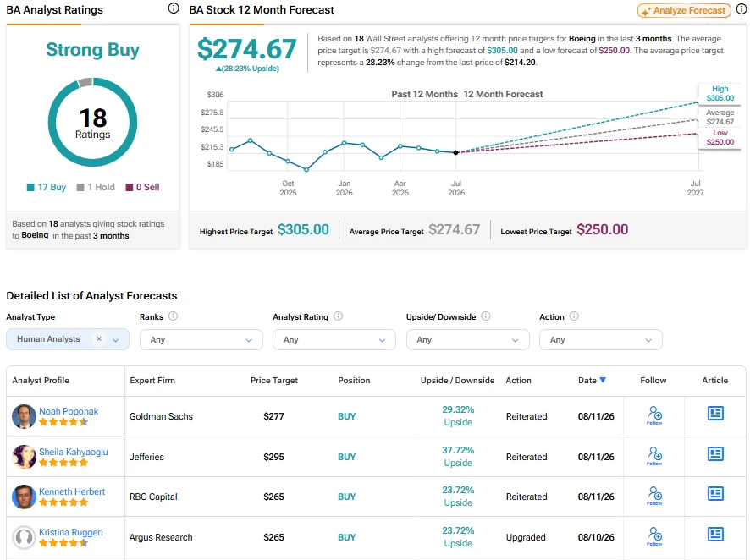This screenshot has width=750, height=560.
Task: Open Sheila Kahyaoglu profile link
Action: click(x=73, y=452)
